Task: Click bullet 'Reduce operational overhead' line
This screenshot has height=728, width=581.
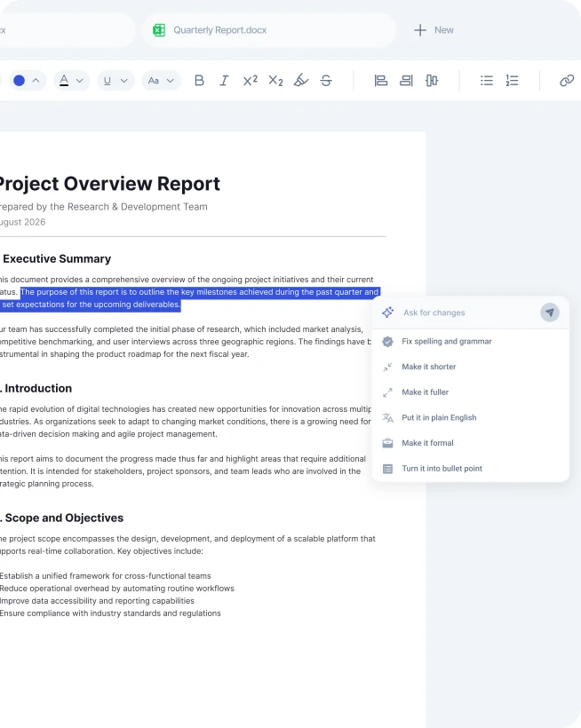Action: click(117, 589)
